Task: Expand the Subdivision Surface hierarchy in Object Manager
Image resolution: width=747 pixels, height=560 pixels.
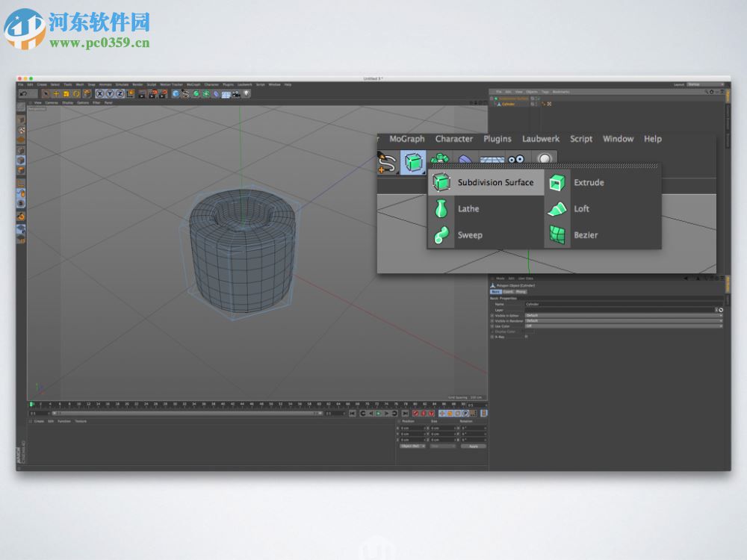Action: pos(493,98)
